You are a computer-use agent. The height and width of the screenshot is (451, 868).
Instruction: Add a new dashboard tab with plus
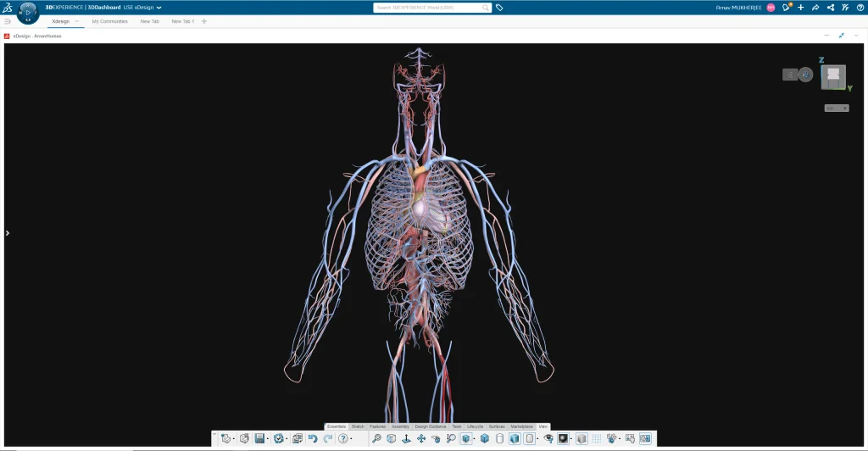point(204,21)
